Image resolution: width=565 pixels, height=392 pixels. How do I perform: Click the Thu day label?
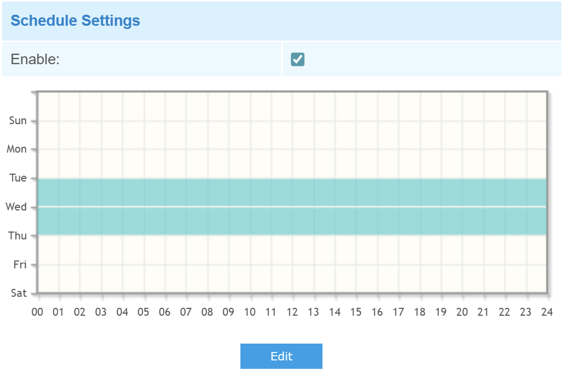pyautogui.click(x=17, y=236)
